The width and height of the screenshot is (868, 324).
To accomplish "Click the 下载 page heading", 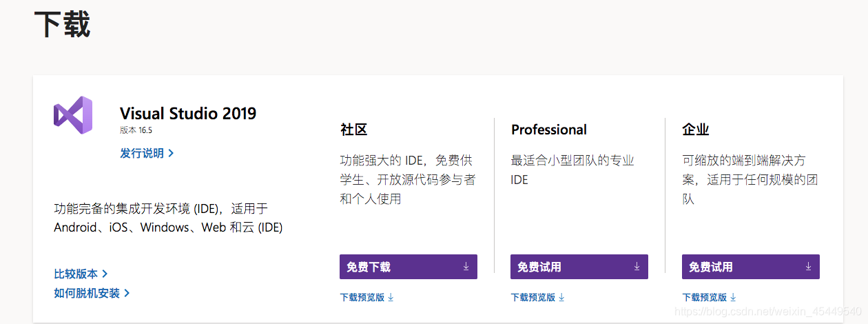I will coord(62,23).
